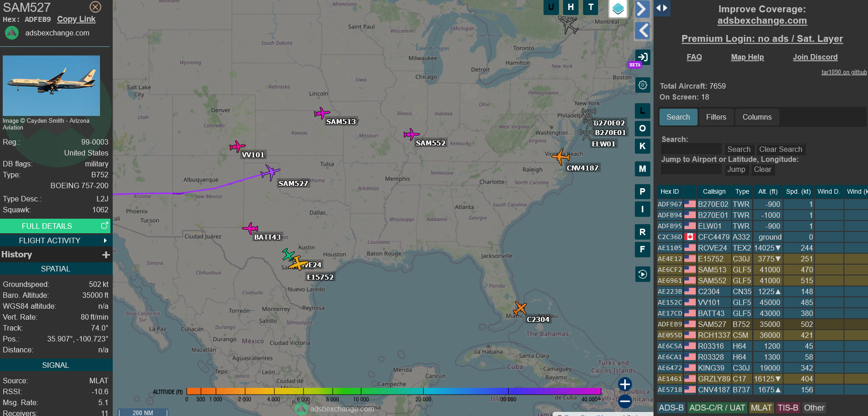The width and height of the screenshot is (868, 416).
Task: Select BATT43 aircraft icon on map
Action: pos(250,228)
